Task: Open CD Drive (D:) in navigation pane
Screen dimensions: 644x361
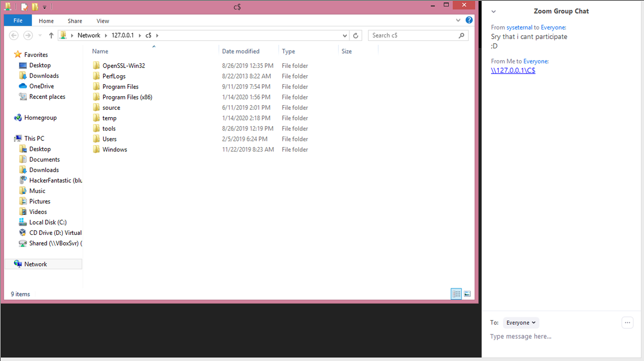Action: click(50, 233)
